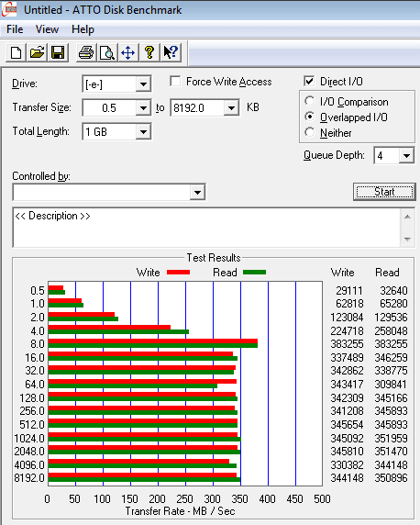The width and height of the screenshot is (420, 525).
Task: Click the Test Results group heading
Action: coord(214,258)
